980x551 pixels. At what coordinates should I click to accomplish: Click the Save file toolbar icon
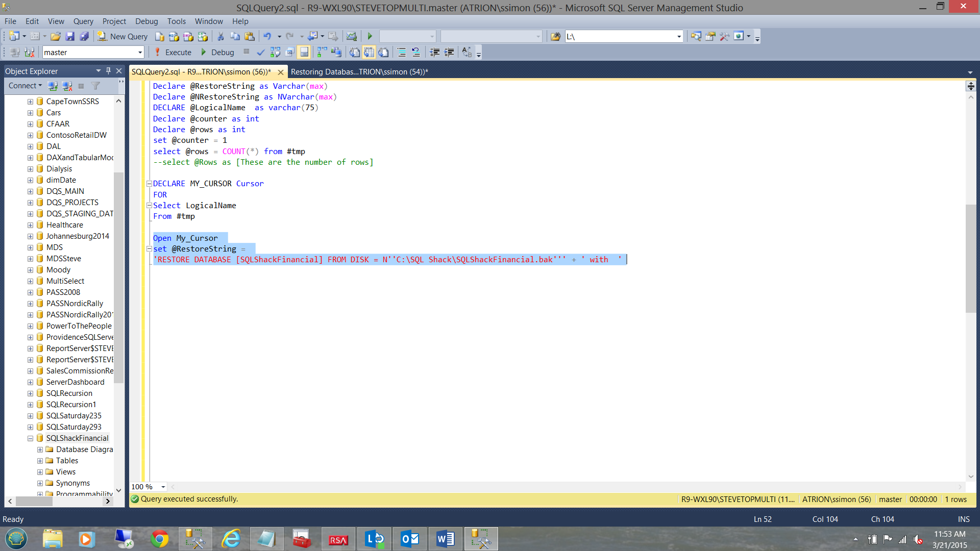pos(70,37)
